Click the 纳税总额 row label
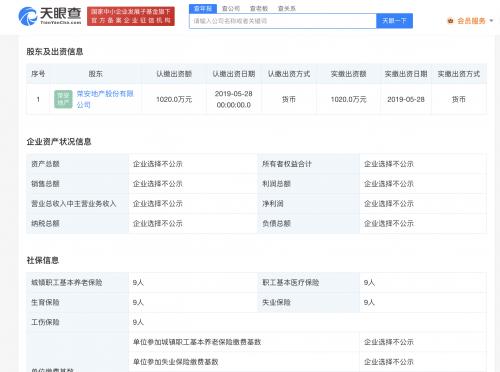The height and width of the screenshot is (372, 500). [45, 223]
